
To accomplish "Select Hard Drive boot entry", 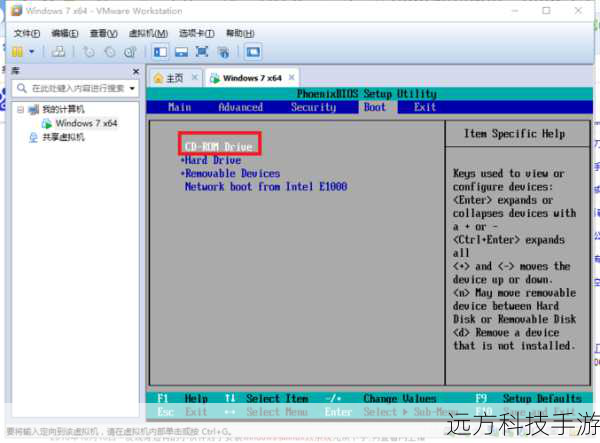I will pos(212,160).
